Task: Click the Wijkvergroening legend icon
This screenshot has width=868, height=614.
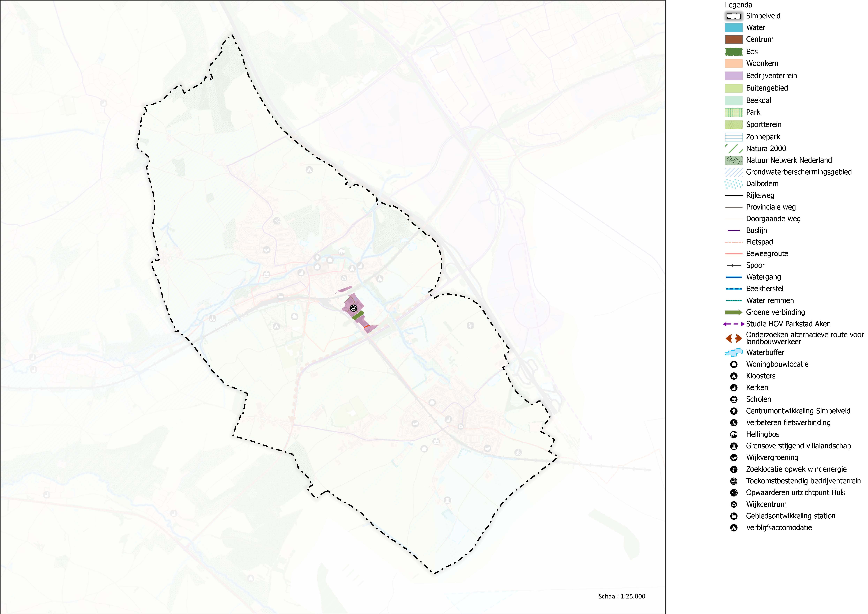Action: coord(733,458)
